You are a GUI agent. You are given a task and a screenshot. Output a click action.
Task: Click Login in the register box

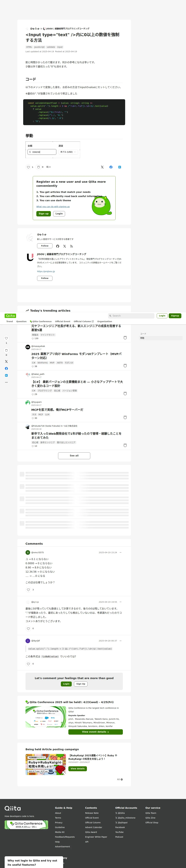pos(59,214)
